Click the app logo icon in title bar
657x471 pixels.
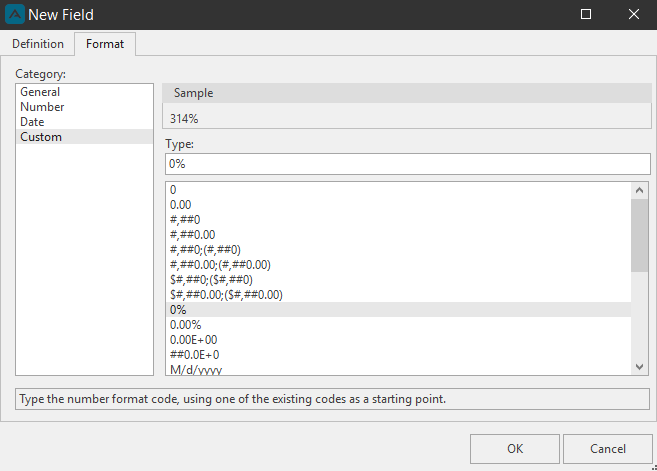pyautogui.click(x=15, y=15)
